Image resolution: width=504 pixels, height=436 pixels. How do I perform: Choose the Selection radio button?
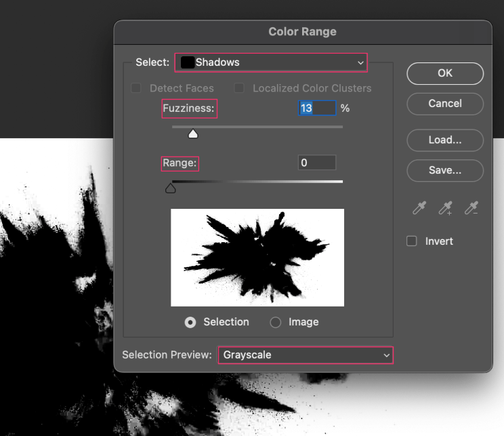(190, 322)
